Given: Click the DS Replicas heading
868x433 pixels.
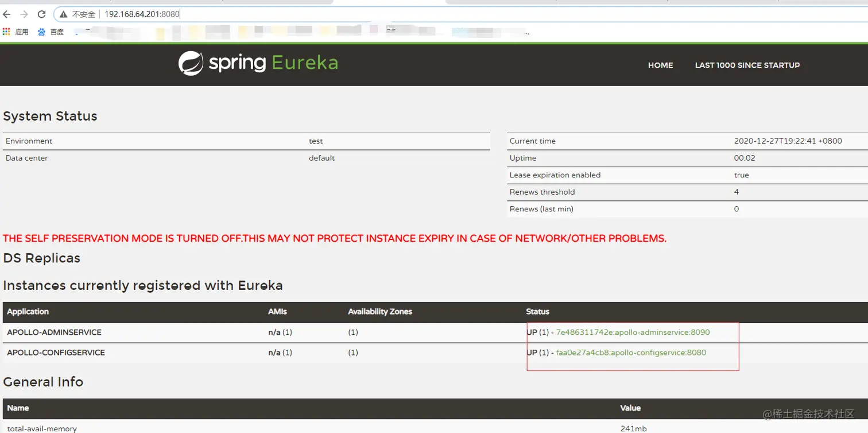Looking at the screenshot, I should pos(41,258).
